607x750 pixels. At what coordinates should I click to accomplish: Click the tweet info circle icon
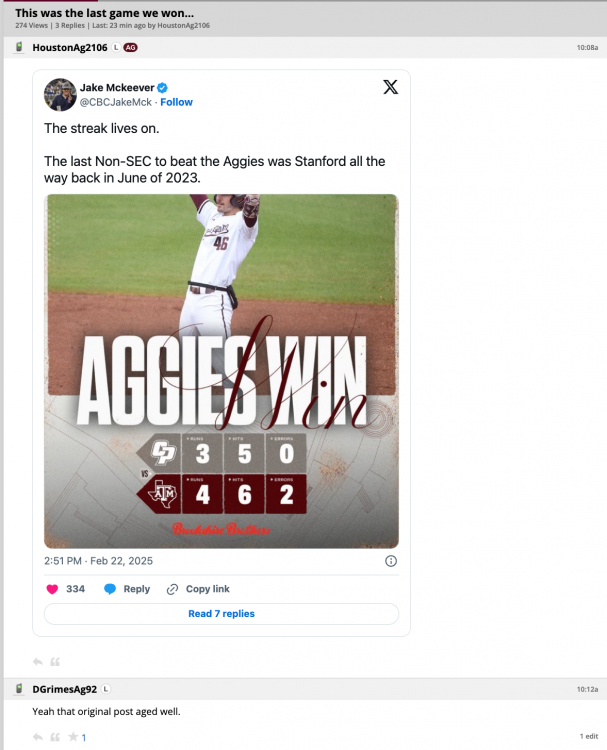(x=391, y=561)
